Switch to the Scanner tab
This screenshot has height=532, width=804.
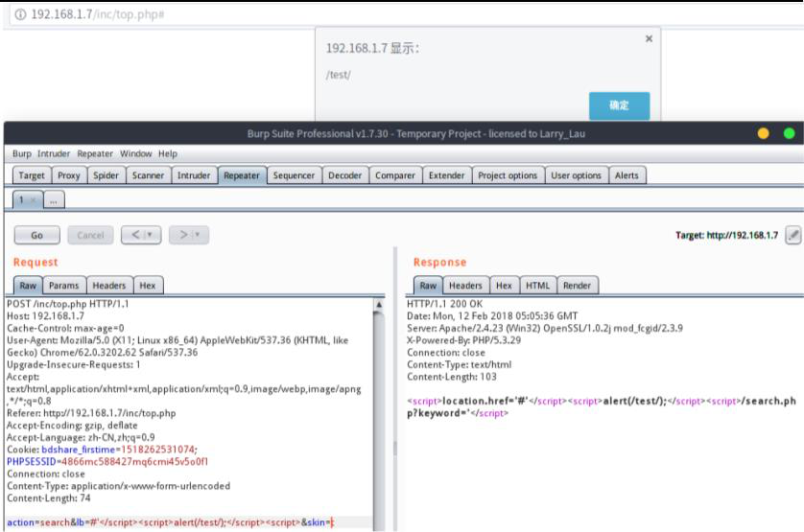point(148,175)
